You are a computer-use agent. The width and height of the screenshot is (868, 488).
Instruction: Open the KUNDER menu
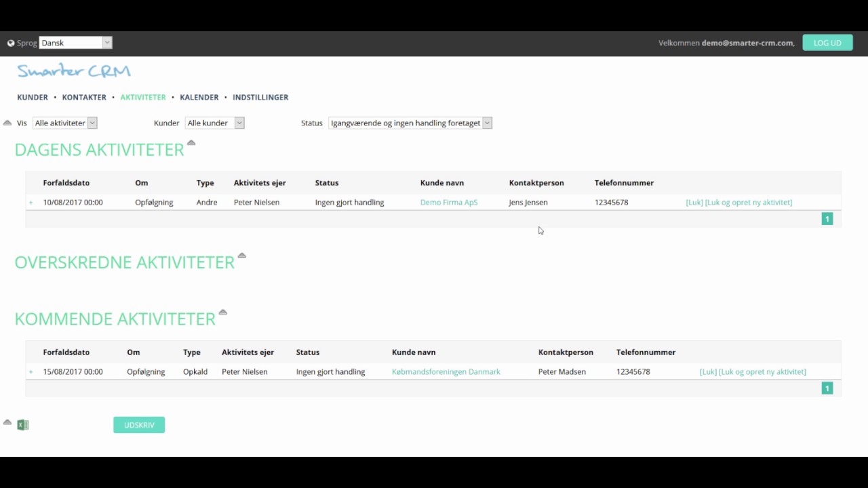33,97
